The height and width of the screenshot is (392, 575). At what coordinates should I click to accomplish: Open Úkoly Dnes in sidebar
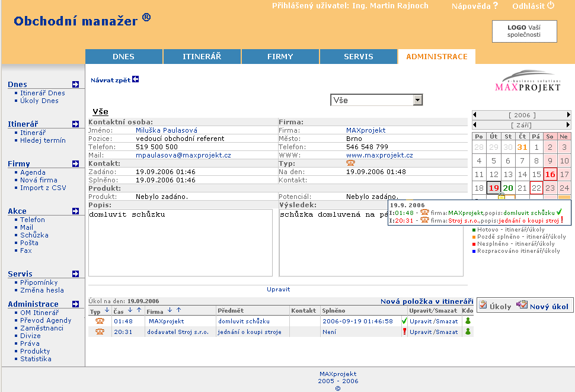pos(39,101)
